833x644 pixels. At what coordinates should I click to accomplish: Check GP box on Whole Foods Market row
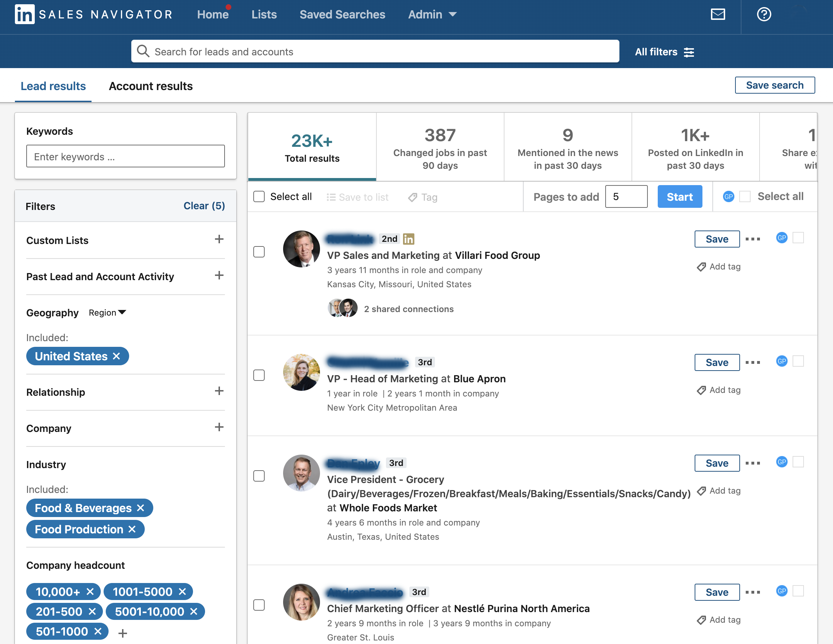click(798, 462)
